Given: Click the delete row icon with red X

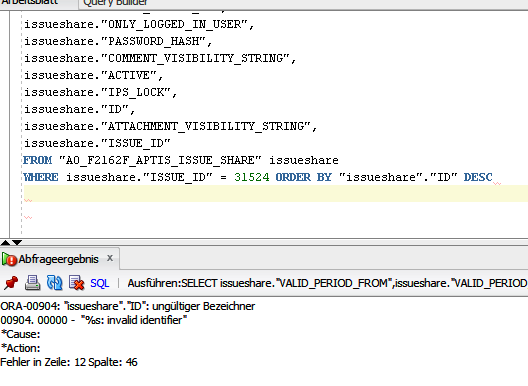Looking at the screenshot, I should click(x=76, y=283).
